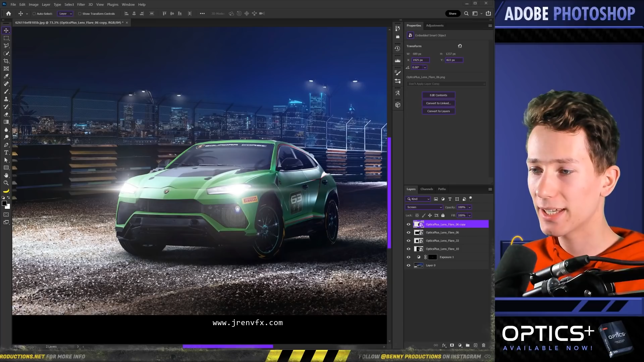Click the Share button

(x=452, y=14)
